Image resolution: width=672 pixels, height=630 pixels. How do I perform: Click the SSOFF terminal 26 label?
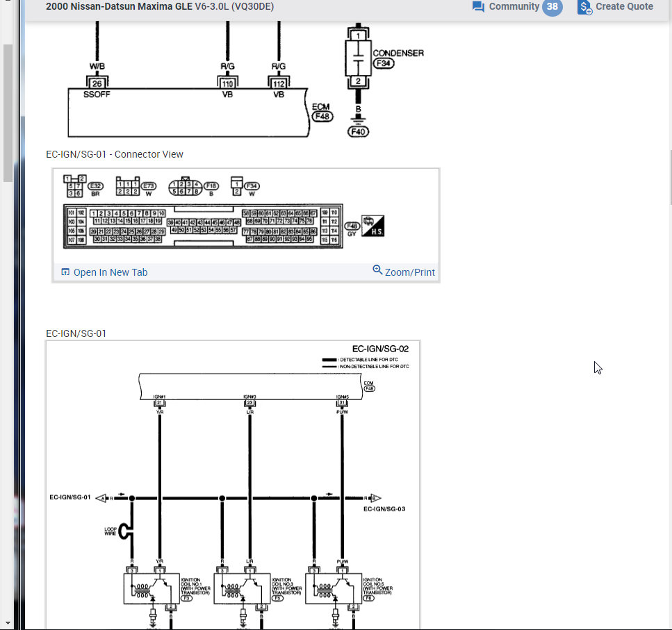point(97,88)
